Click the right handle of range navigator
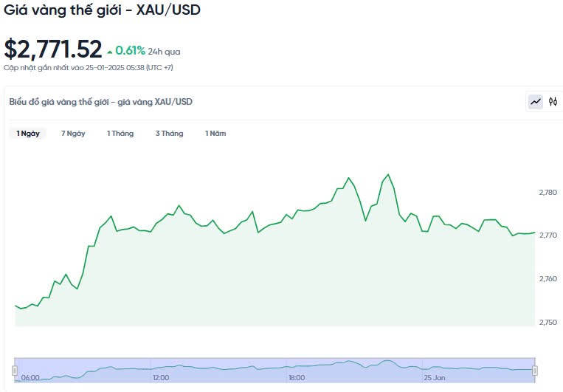The width and height of the screenshot is (563, 392). [535, 370]
